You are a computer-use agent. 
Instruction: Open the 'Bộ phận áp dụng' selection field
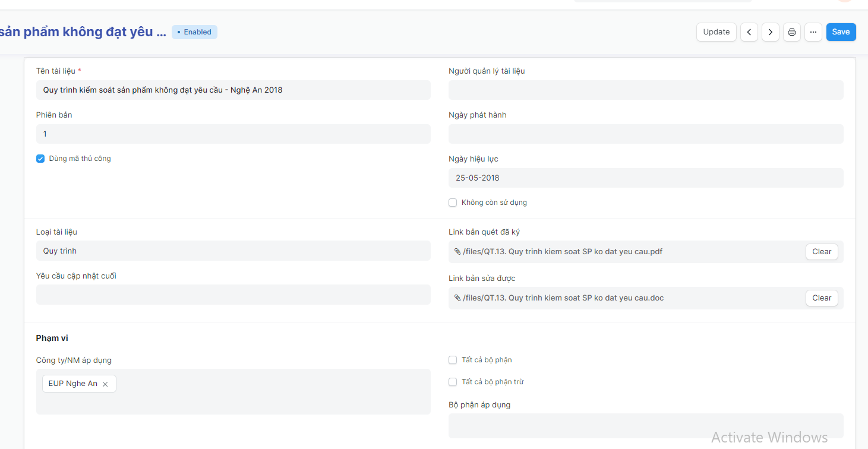645,425
